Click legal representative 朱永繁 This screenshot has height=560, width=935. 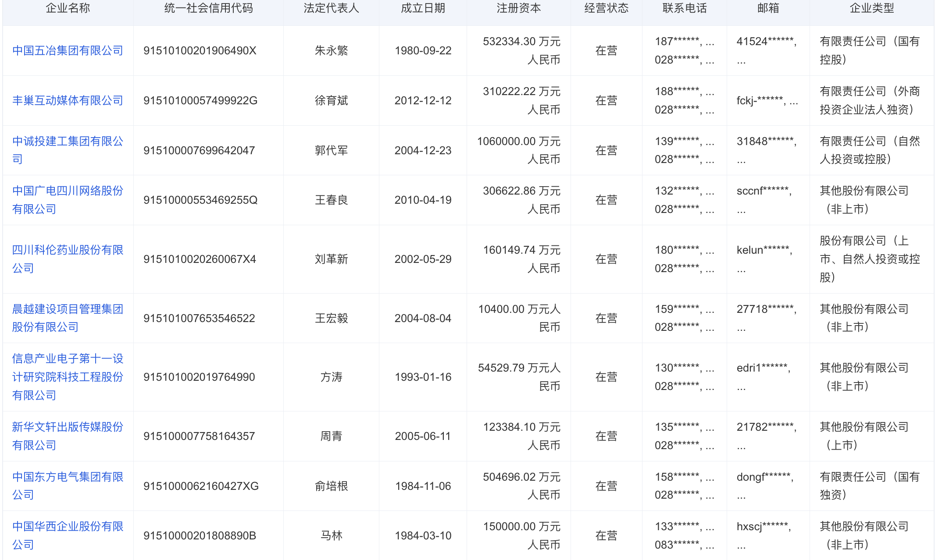click(x=331, y=50)
